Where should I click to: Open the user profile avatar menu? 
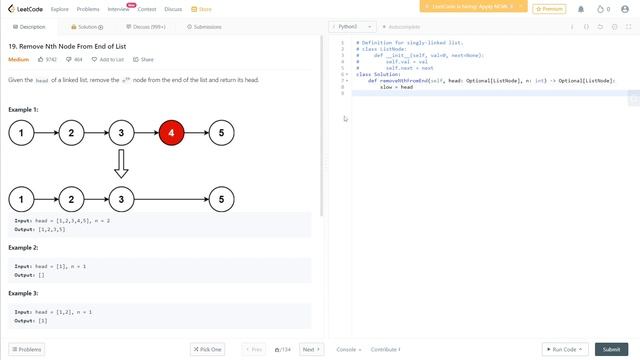pyautogui.click(x=624, y=9)
